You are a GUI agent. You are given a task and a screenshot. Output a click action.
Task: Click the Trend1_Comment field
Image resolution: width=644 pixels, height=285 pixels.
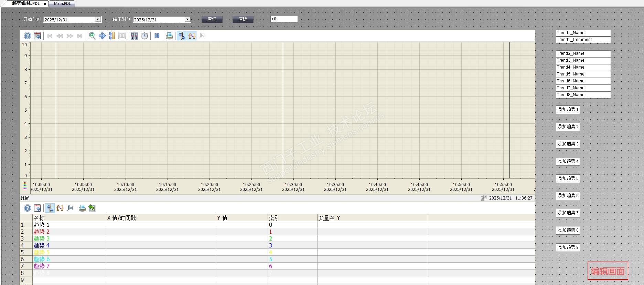583,40
